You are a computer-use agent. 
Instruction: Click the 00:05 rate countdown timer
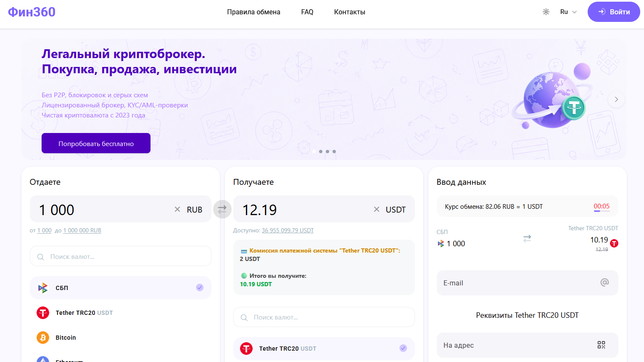point(602,206)
